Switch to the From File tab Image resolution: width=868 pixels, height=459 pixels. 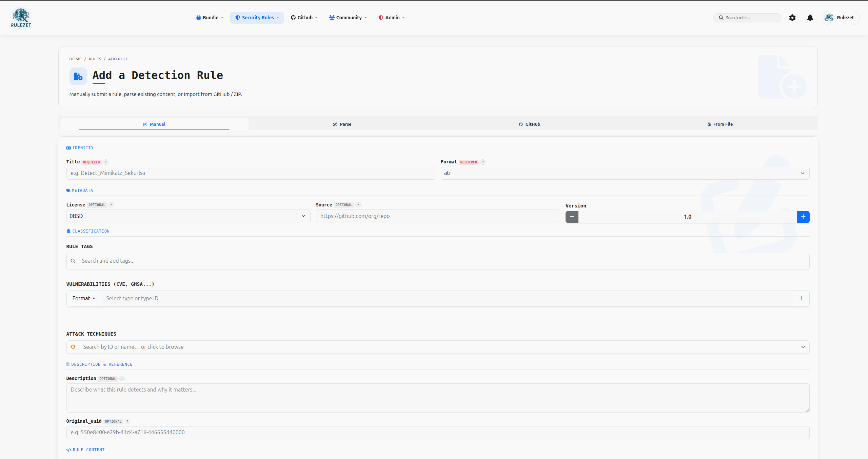pyautogui.click(x=720, y=124)
